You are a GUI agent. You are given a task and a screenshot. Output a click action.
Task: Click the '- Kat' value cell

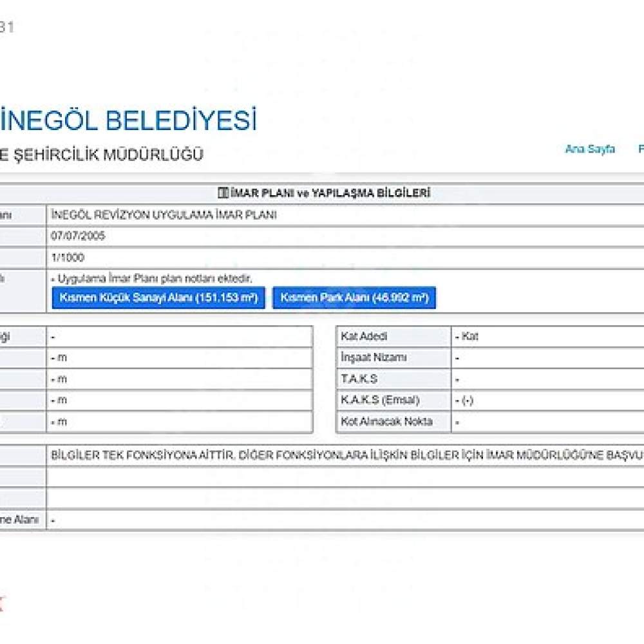coord(547,336)
